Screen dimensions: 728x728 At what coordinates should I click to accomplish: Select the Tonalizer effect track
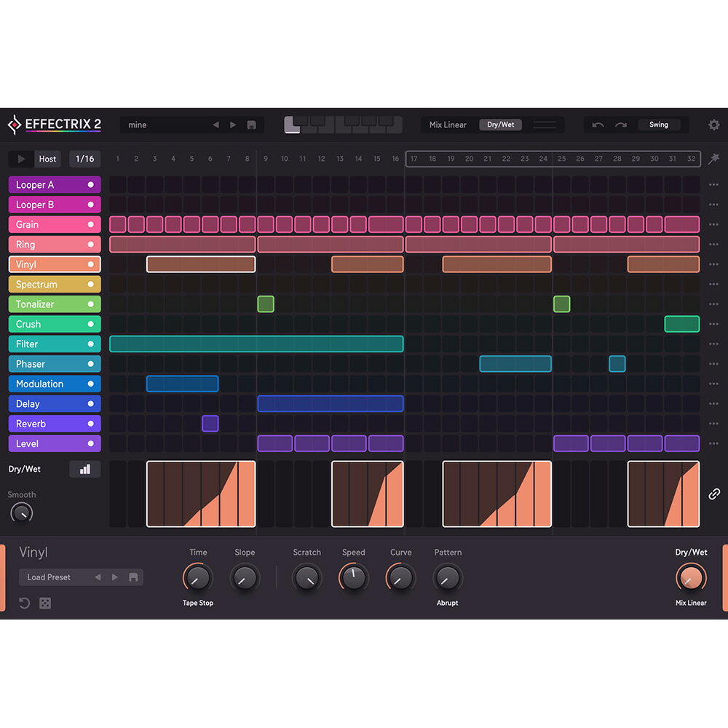click(x=55, y=304)
